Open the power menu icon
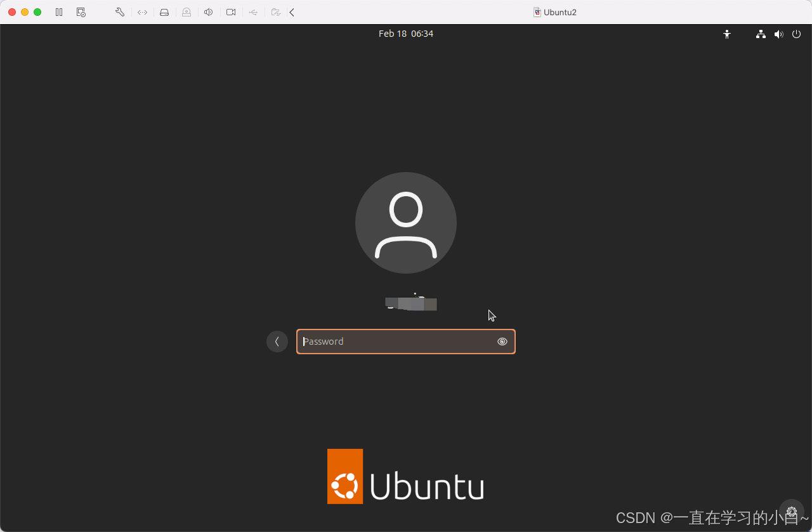The image size is (812, 532). pos(797,34)
